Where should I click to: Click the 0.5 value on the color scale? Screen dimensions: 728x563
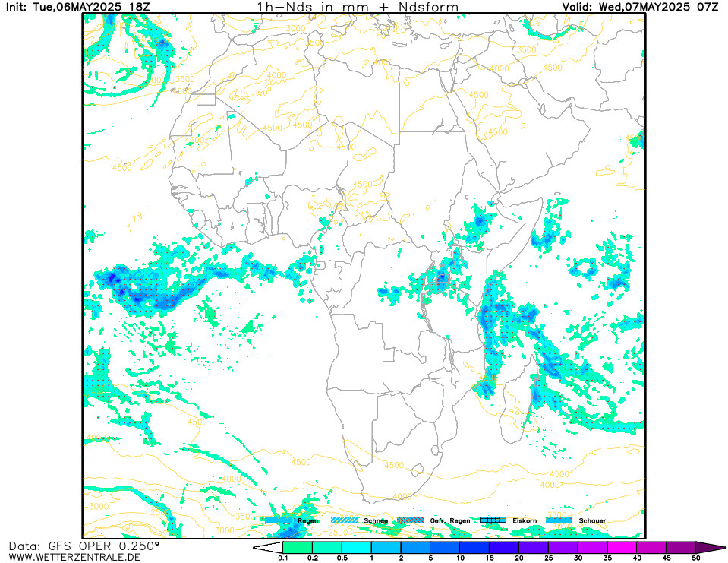coord(342,558)
